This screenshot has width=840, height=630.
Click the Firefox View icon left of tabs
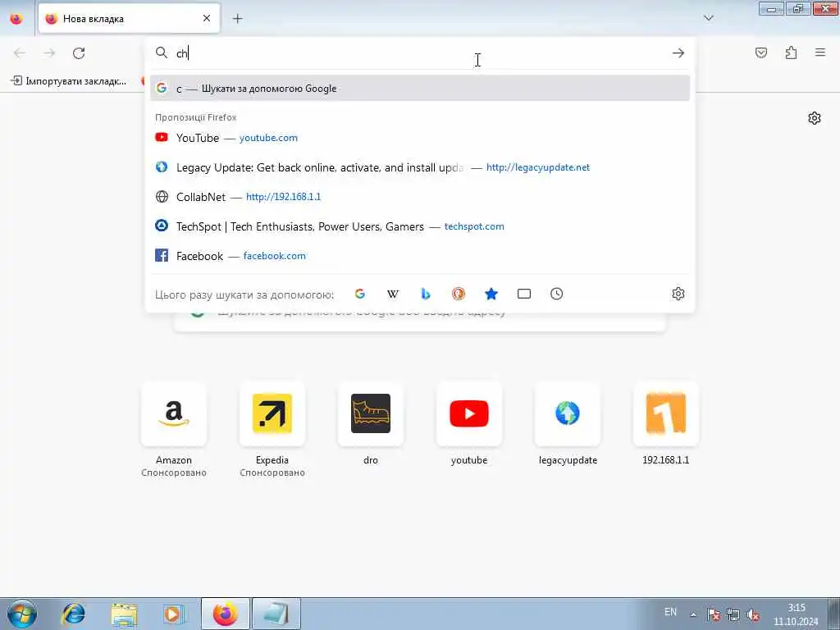coord(16,19)
